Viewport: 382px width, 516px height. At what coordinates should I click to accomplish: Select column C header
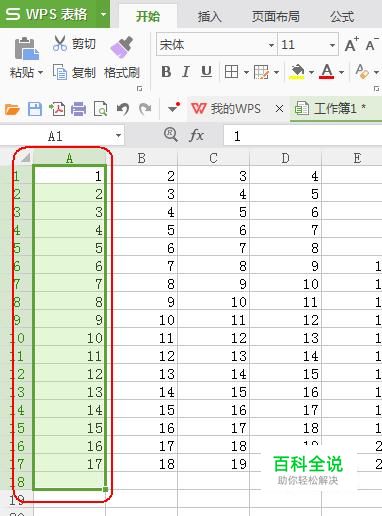click(x=214, y=158)
